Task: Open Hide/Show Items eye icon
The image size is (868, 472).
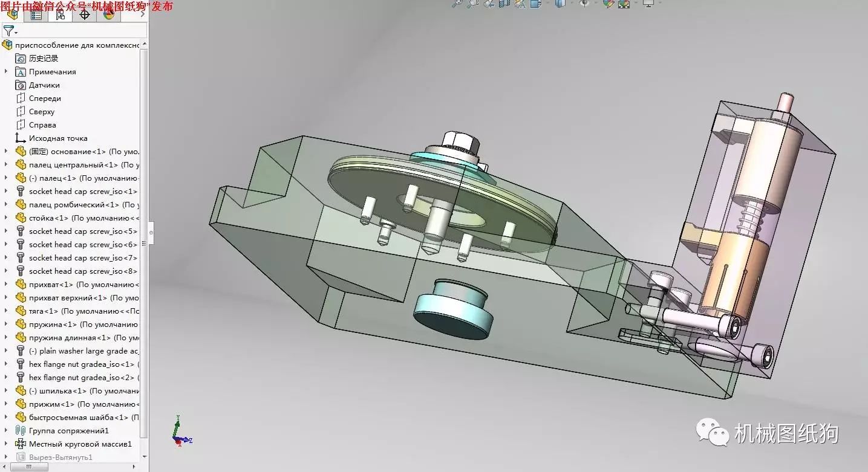Action: (x=584, y=4)
